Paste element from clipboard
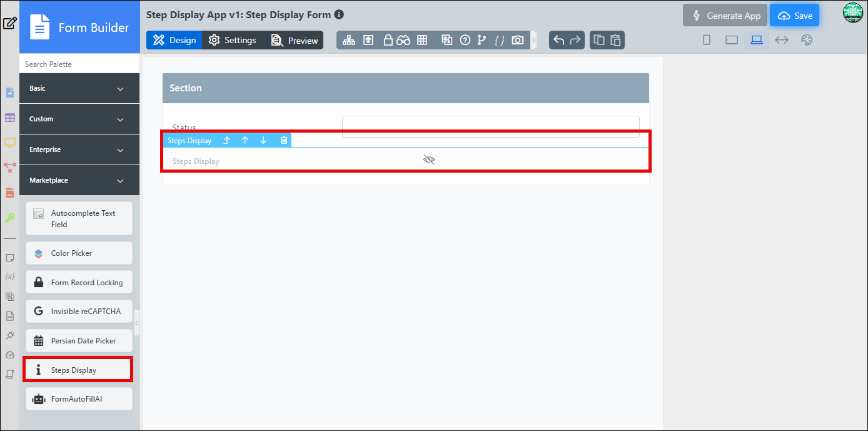The height and width of the screenshot is (431, 868). [x=615, y=40]
